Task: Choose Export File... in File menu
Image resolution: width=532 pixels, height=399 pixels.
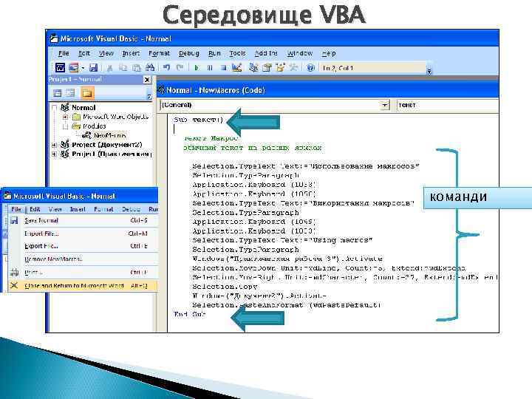Action: pos(83,246)
